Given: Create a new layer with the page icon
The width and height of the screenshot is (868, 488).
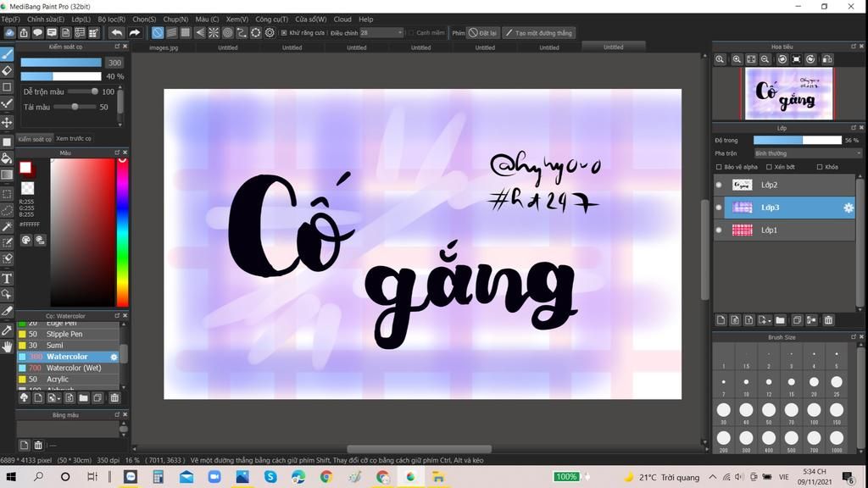Looking at the screenshot, I should 721,319.
